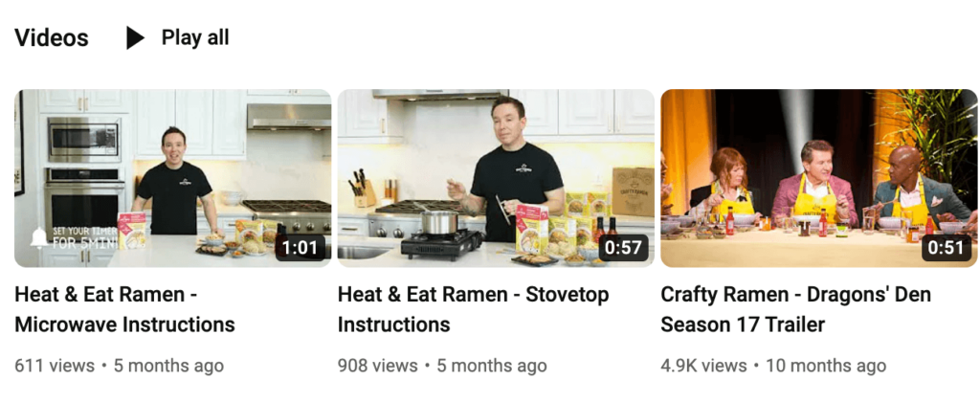The height and width of the screenshot is (402, 980).
Task: Open the 'Heat & Eat Ramen - Stovetop Instructions' title
Action: coord(473,309)
